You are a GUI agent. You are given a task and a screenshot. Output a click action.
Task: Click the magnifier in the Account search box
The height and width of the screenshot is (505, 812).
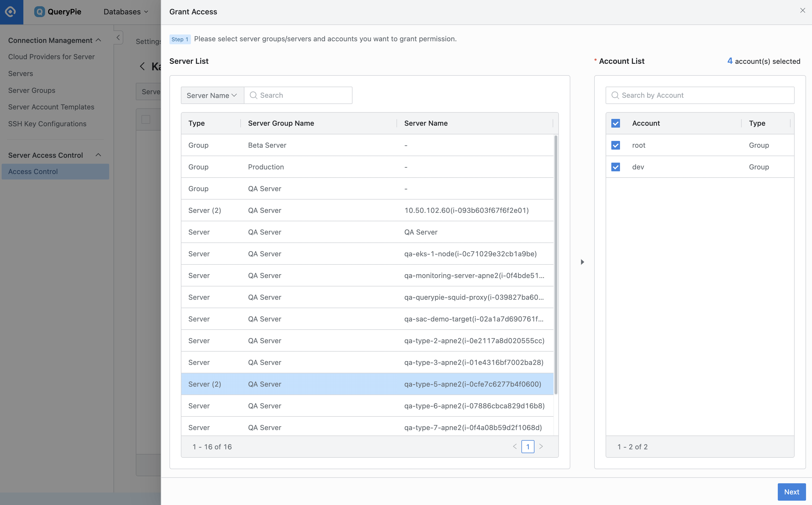coord(615,95)
